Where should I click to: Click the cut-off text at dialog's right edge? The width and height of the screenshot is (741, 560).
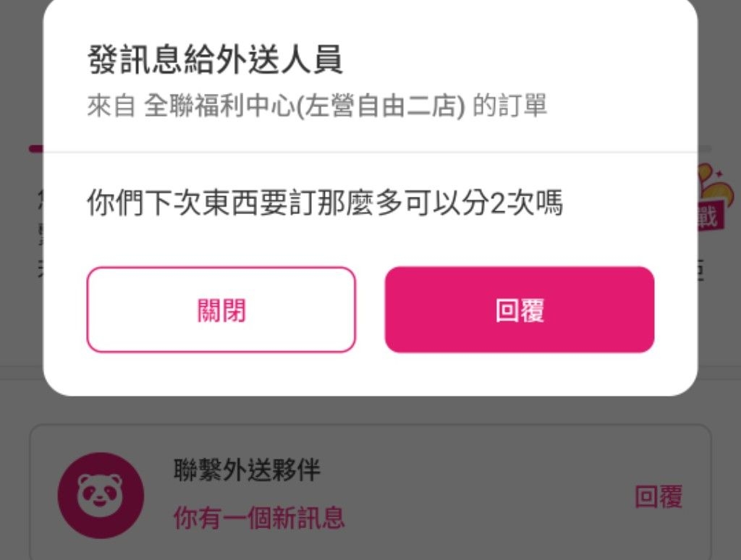pos(700,269)
